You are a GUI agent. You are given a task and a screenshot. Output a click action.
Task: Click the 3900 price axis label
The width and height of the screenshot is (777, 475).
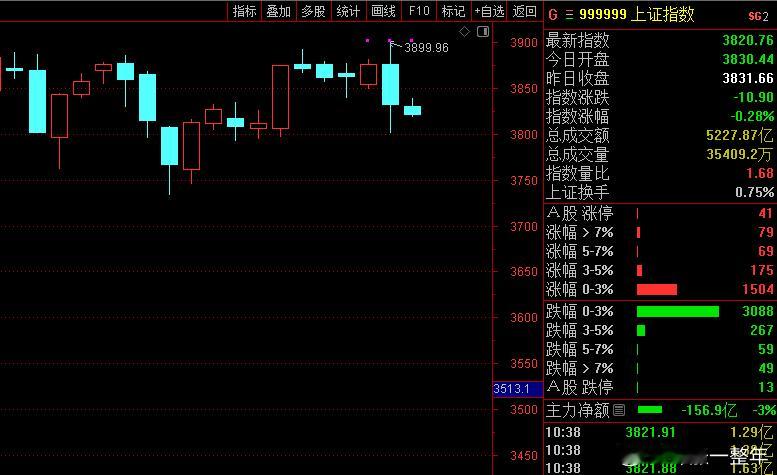pos(524,43)
